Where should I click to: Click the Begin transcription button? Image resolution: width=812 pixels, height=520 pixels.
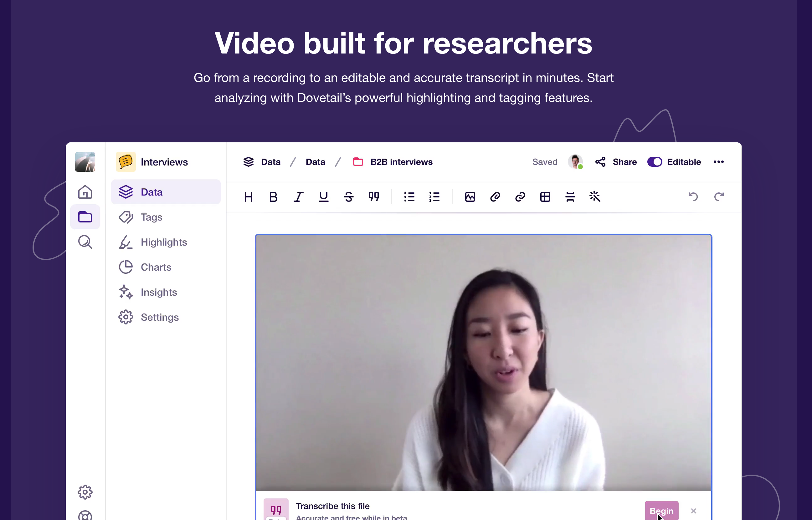pos(661,511)
